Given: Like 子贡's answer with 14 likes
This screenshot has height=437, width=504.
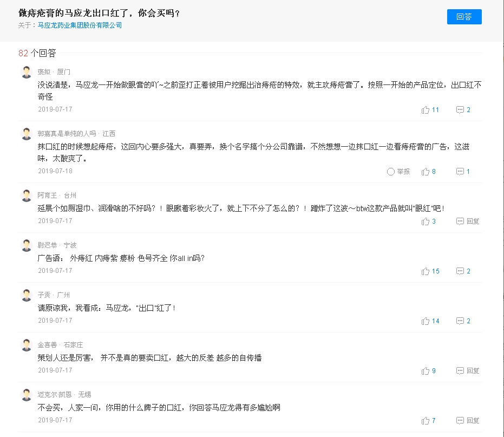Looking at the screenshot, I should (430, 321).
